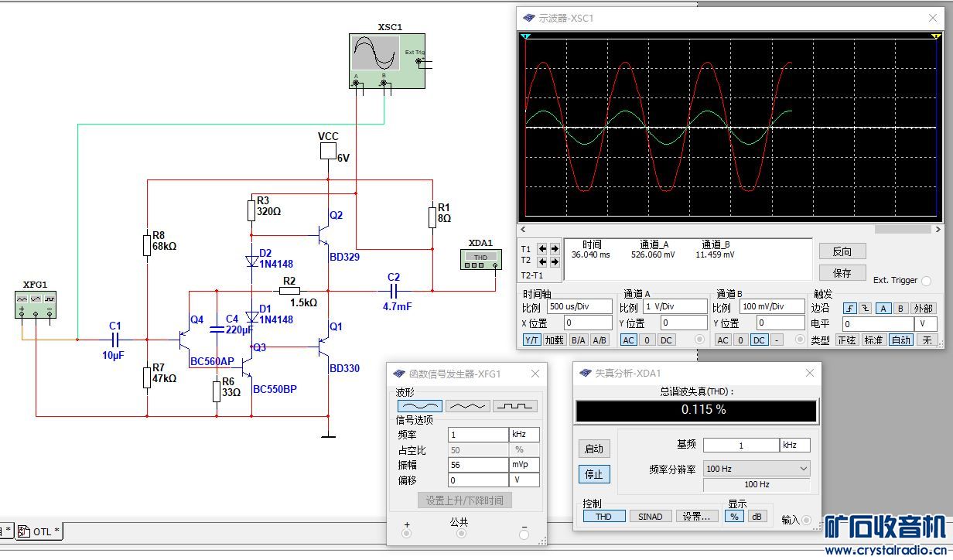Image resolution: width=953 pixels, height=560 pixels.
Task: Click the XSC1 oscilloscope instrument in schematic
Action: [386, 60]
